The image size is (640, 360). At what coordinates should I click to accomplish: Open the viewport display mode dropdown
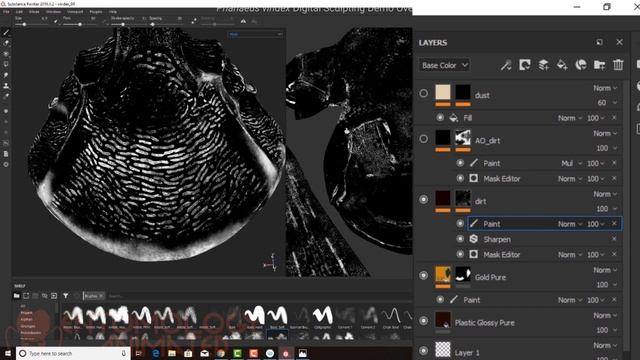[255, 35]
